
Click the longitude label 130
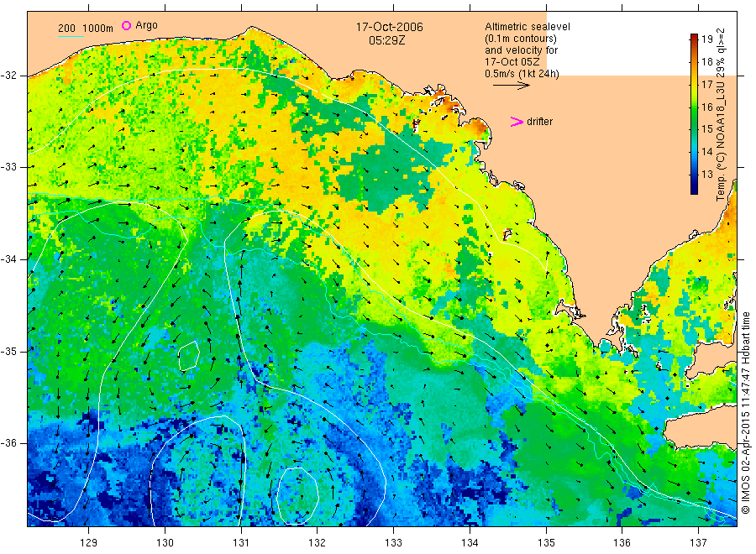165,543
